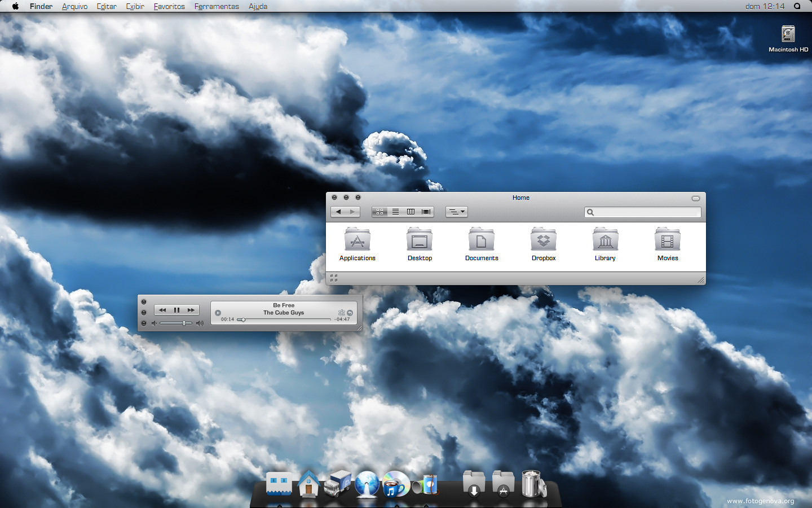
Task: Launch the Transmit truck app in Dock
Action: pos(337,484)
